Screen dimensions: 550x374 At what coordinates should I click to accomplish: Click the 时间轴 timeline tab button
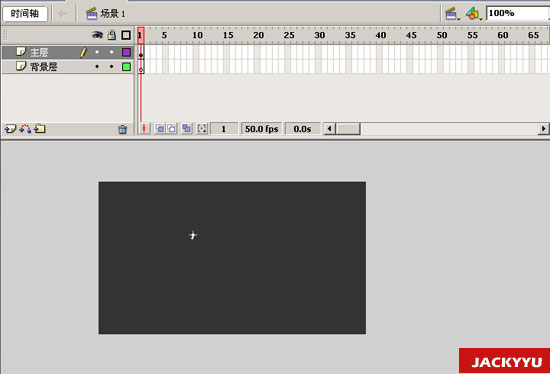[x=25, y=14]
